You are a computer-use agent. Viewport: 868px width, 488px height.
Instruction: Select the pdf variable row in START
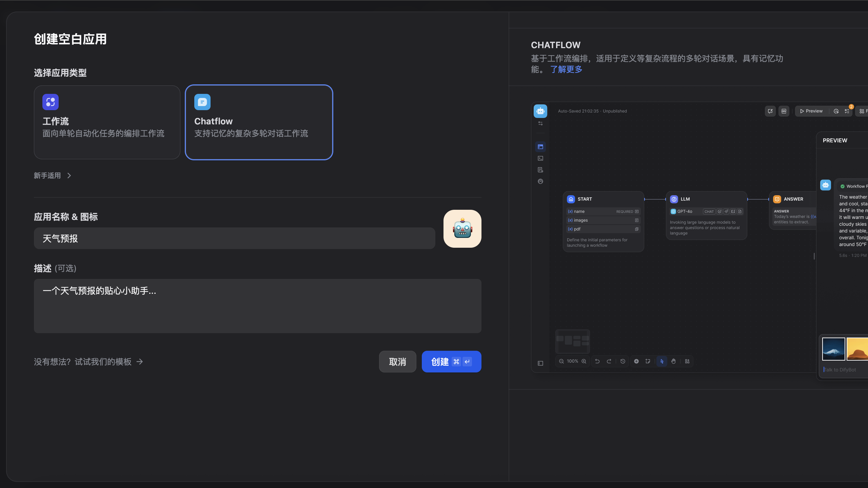coord(603,229)
